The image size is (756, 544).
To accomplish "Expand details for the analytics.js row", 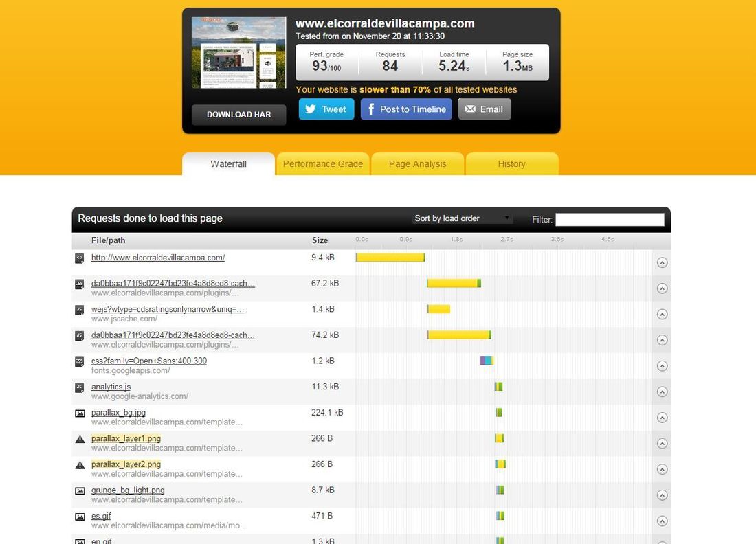I will pyautogui.click(x=662, y=392).
